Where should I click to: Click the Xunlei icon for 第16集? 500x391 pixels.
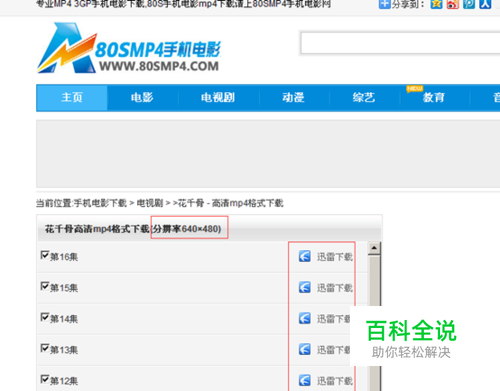click(305, 256)
